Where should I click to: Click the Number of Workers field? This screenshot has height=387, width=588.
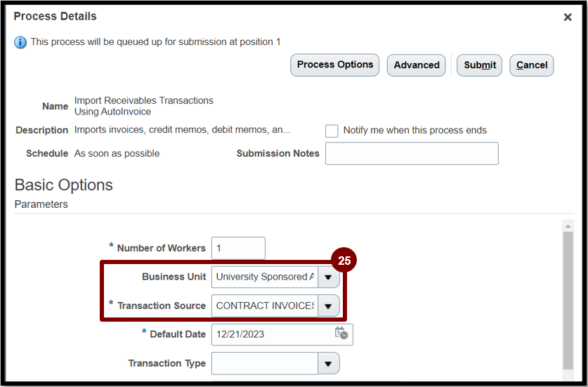238,248
